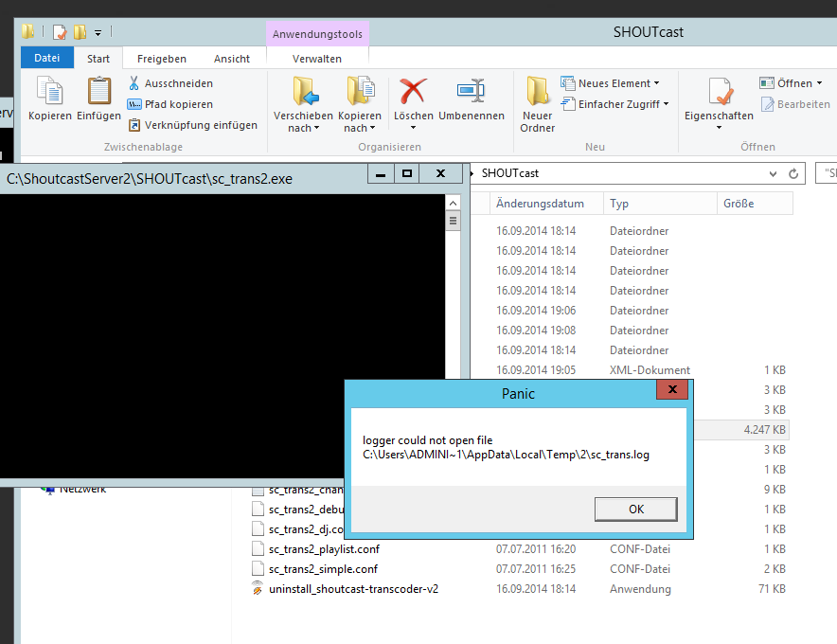Image resolution: width=837 pixels, height=644 pixels.
Task: Expand the address bar history dropdown
Action: pyautogui.click(x=773, y=173)
